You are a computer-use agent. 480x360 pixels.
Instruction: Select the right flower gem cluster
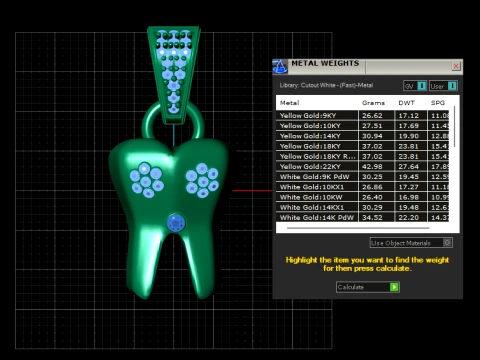202,180
